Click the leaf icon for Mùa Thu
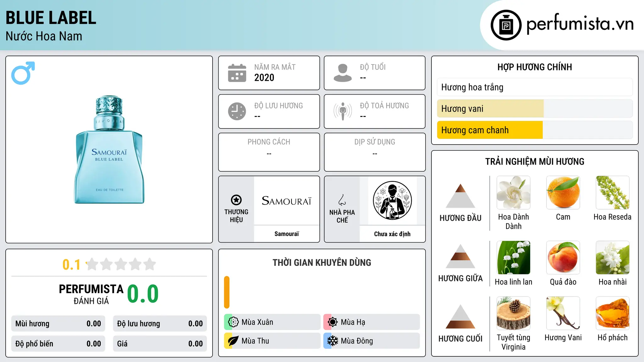This screenshot has height=362, width=644. tap(233, 341)
